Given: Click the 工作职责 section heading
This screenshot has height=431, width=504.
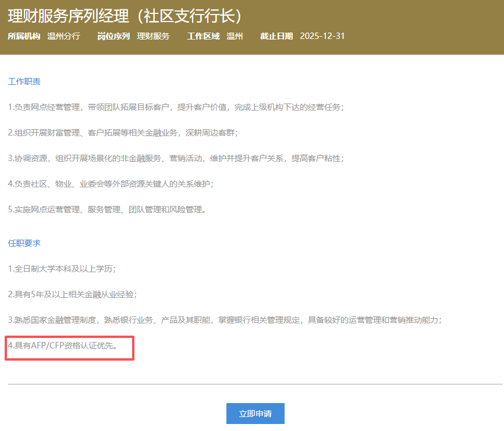Looking at the screenshot, I should tap(24, 81).
